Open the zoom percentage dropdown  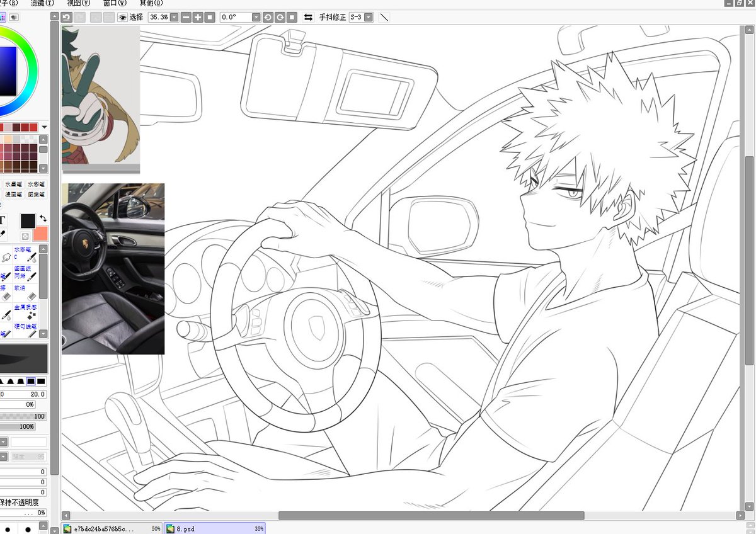[x=174, y=17]
